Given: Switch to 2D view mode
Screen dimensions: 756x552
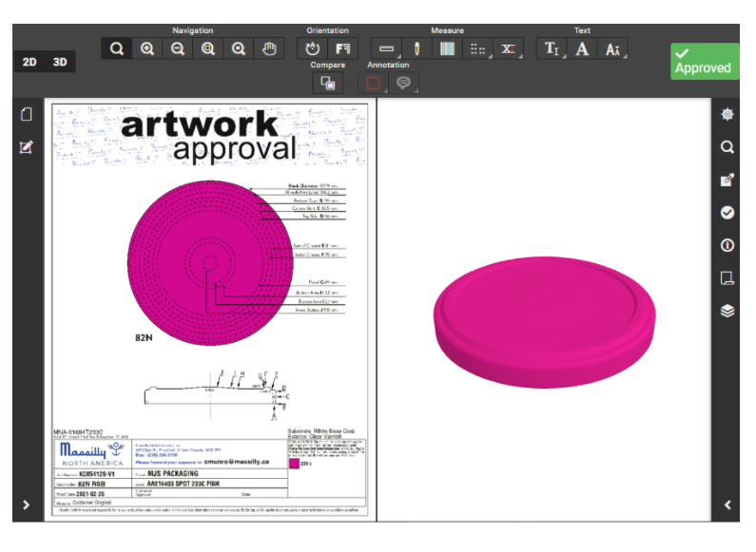Looking at the screenshot, I should point(29,62).
